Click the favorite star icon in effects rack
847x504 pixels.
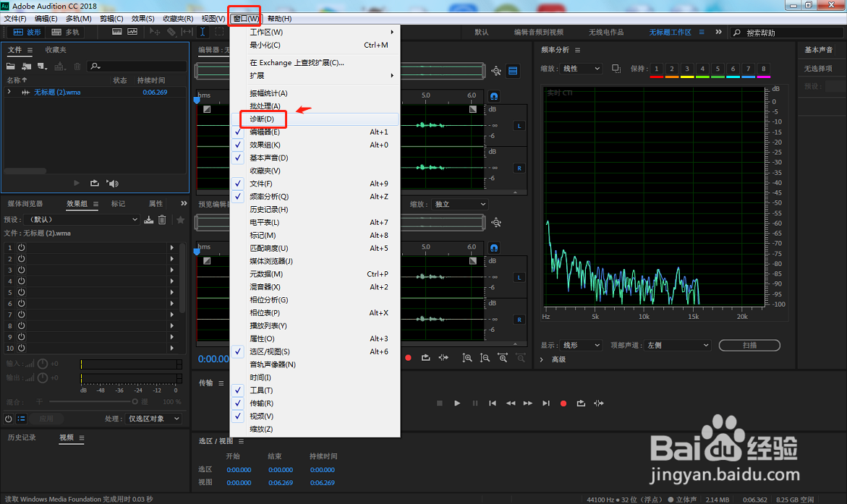pyautogui.click(x=180, y=220)
